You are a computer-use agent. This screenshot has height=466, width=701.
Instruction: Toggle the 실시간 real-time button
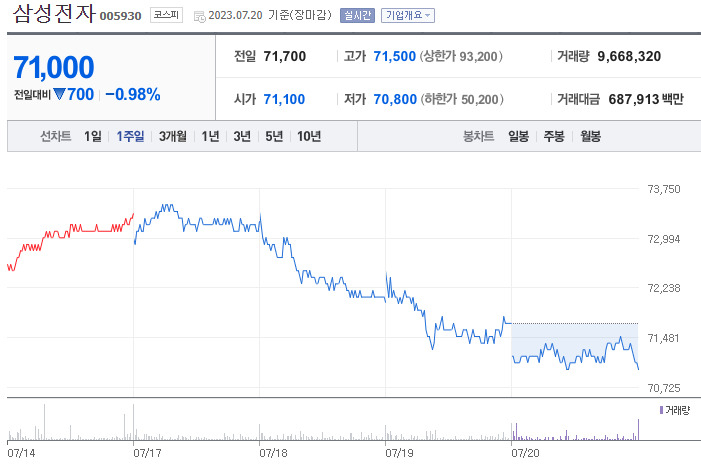pyautogui.click(x=357, y=16)
